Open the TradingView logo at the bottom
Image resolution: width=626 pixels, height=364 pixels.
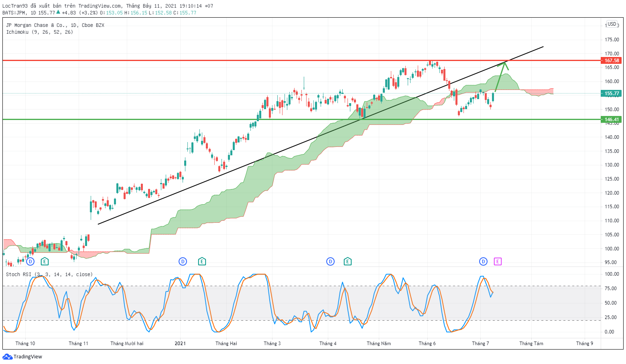pos(22,356)
